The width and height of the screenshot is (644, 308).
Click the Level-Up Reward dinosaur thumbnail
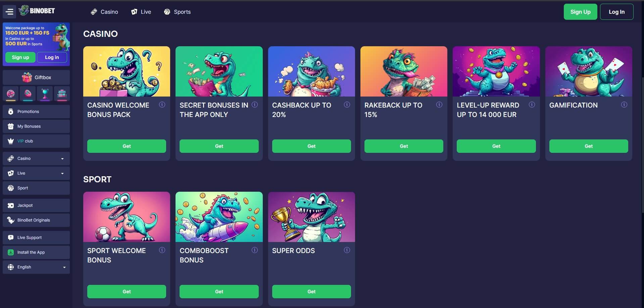click(x=496, y=71)
